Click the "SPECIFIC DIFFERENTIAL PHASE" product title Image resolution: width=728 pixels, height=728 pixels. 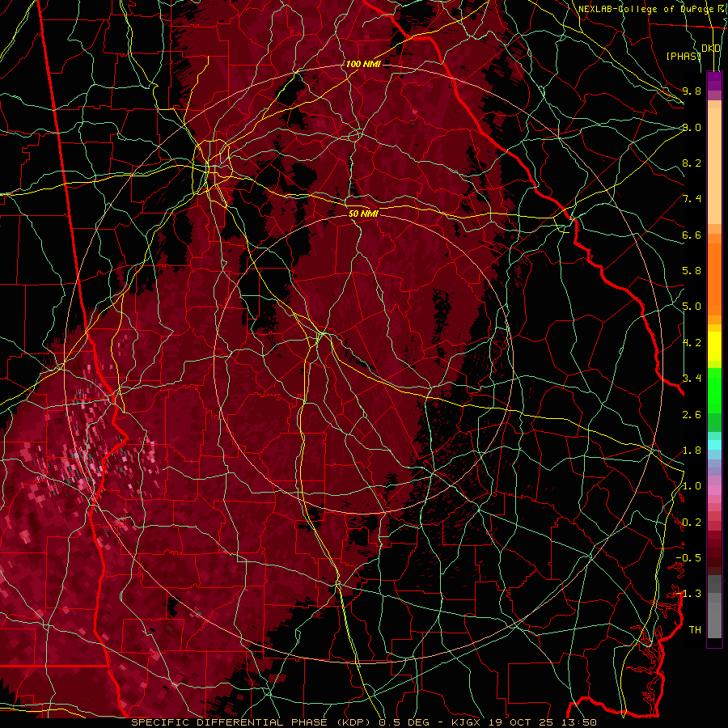(230, 722)
